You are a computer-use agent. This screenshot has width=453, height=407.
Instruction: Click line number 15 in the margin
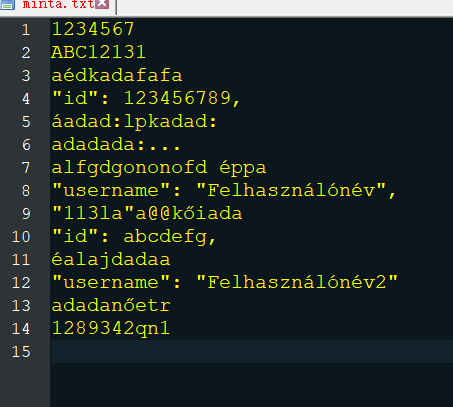coord(21,352)
